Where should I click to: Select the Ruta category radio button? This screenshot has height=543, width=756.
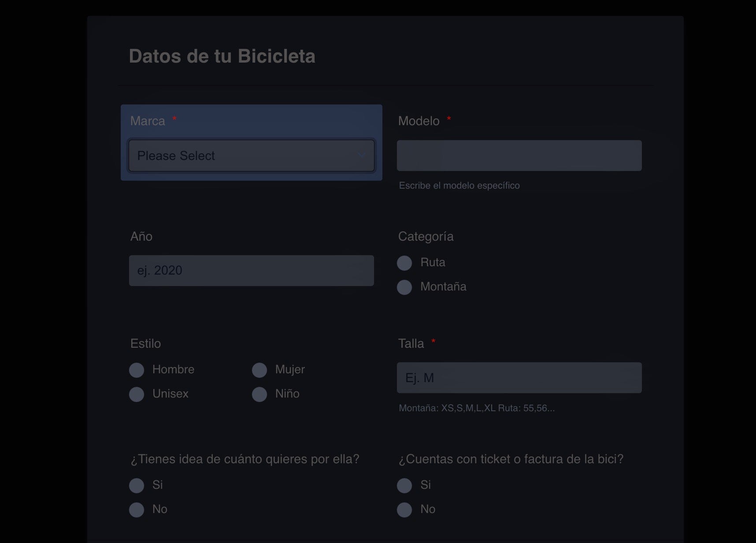coord(404,263)
